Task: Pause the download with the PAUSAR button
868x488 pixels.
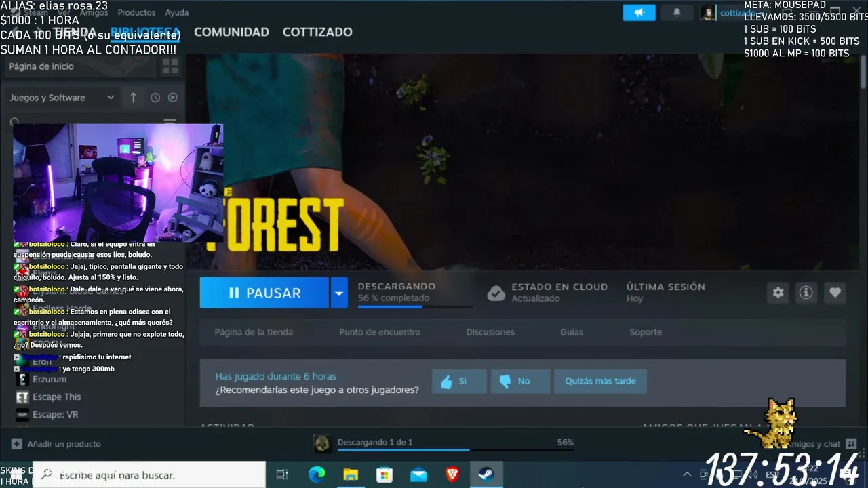Action: point(264,293)
